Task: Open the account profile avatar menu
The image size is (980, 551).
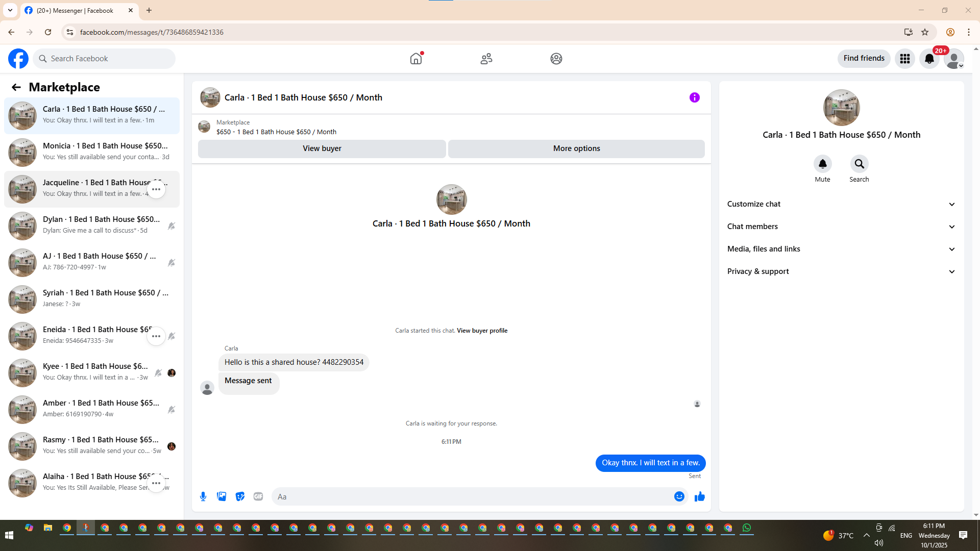Action: (954, 59)
